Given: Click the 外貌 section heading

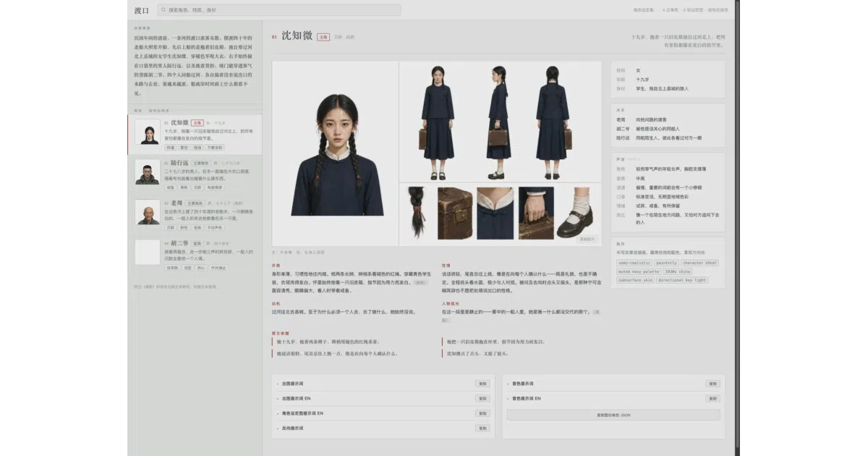Looking at the screenshot, I should pyautogui.click(x=276, y=266).
